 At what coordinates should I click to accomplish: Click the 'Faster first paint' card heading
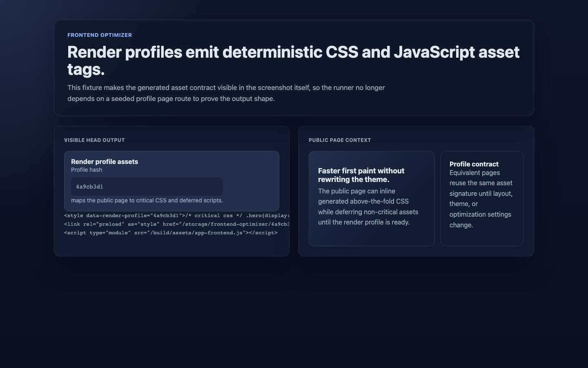pyautogui.click(x=361, y=175)
